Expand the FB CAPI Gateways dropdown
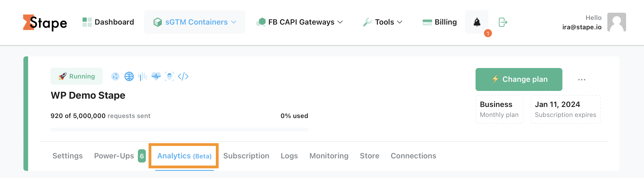This screenshot has height=178, width=644. [x=300, y=22]
